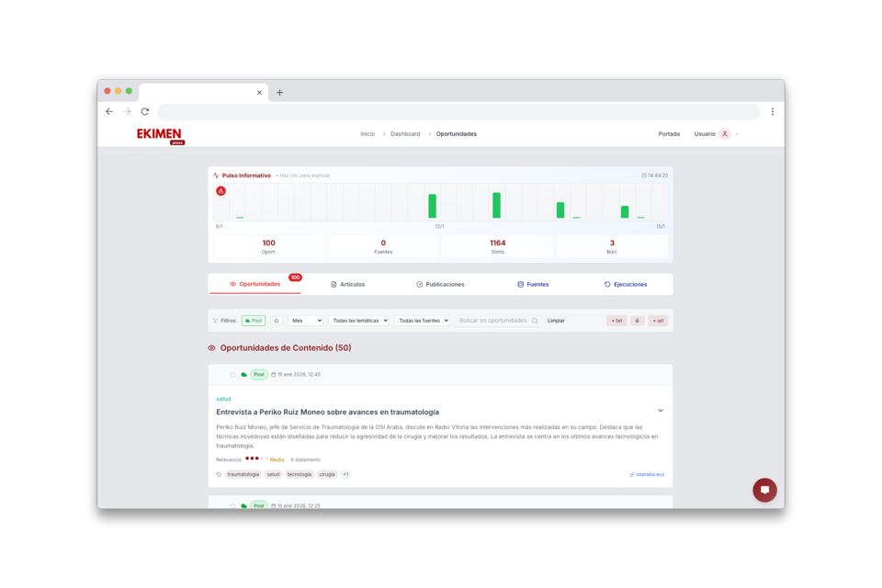882x588 pixels.
Task: Select the Artículos tab document icon
Action: [x=333, y=284]
